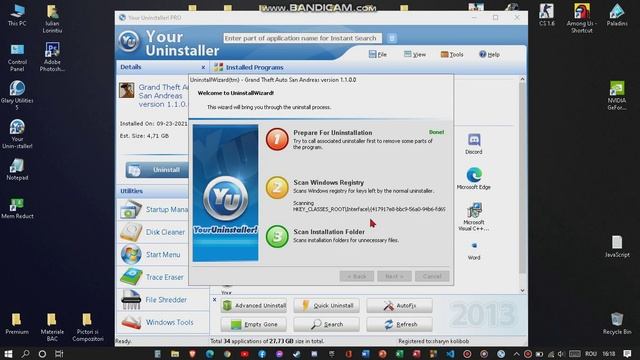The height and width of the screenshot is (360, 640).
Task: Open notification center in system tray
Action: pos(627,354)
